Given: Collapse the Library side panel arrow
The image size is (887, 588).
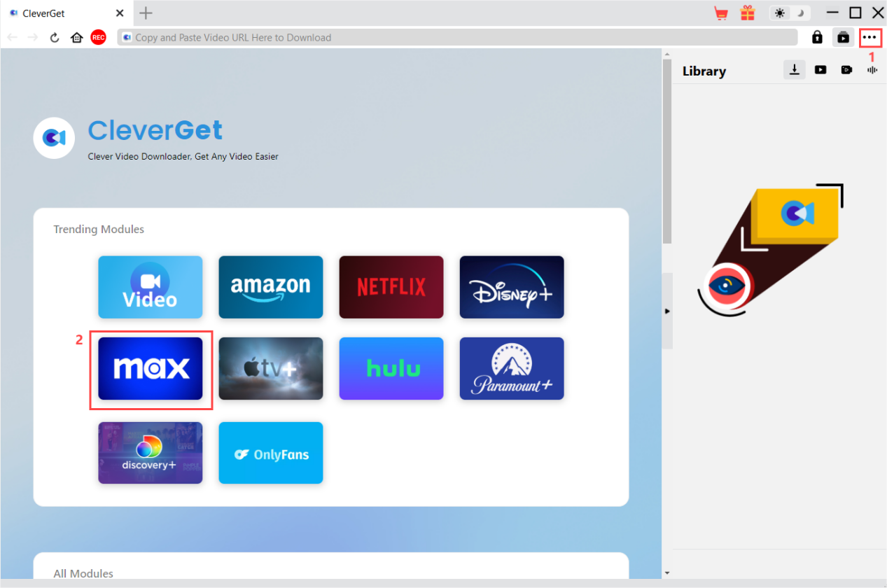Looking at the screenshot, I should (x=667, y=311).
